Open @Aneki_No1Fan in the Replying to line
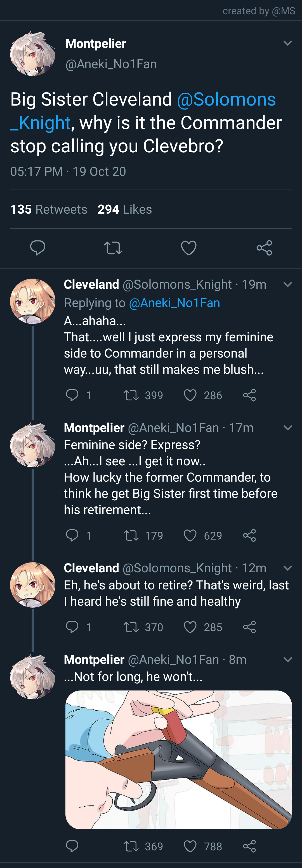 coord(174,303)
